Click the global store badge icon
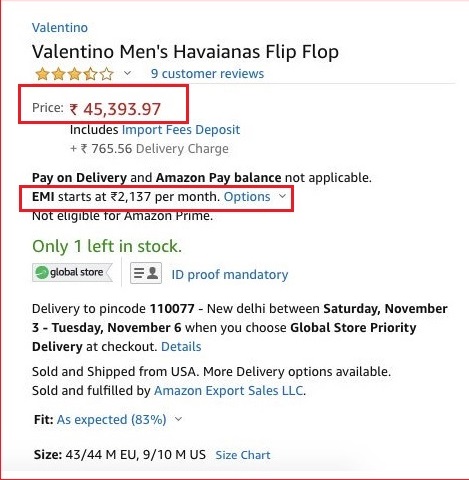The width and height of the screenshot is (469, 480). 72,272
